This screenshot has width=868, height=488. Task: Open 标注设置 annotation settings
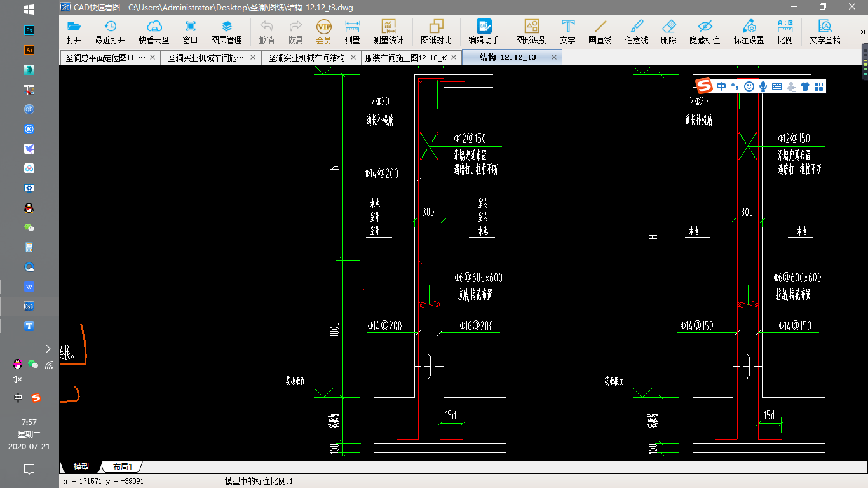(x=749, y=32)
